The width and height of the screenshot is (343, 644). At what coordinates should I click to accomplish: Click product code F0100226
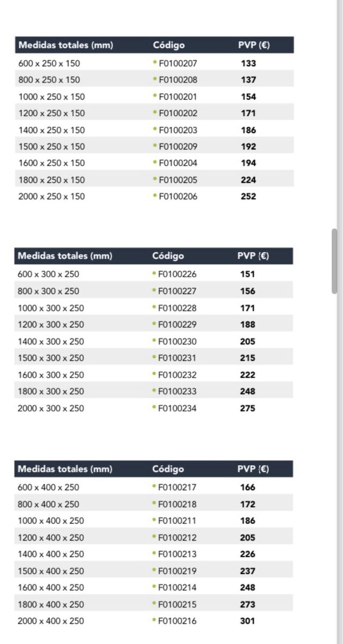pos(177,274)
